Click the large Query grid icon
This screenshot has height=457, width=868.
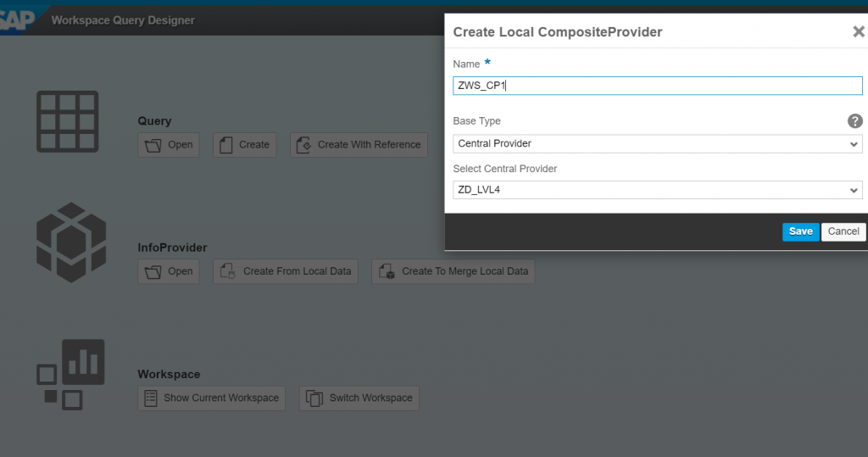click(68, 122)
